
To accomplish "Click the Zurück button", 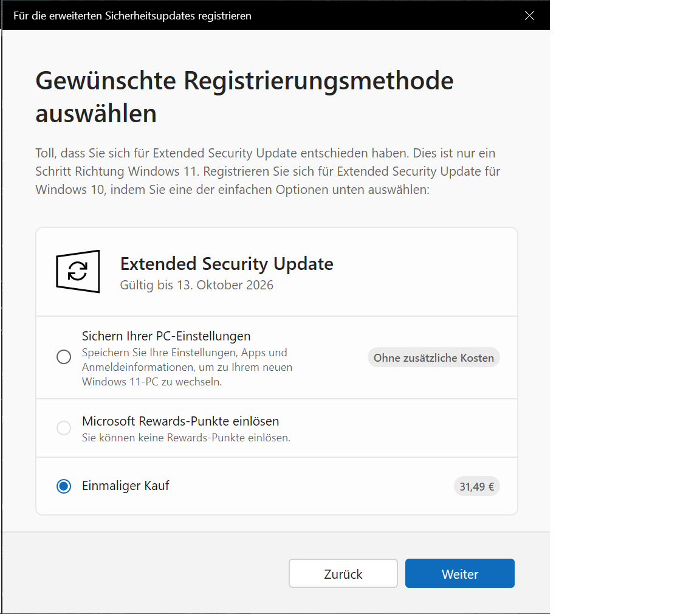I will (343, 573).
